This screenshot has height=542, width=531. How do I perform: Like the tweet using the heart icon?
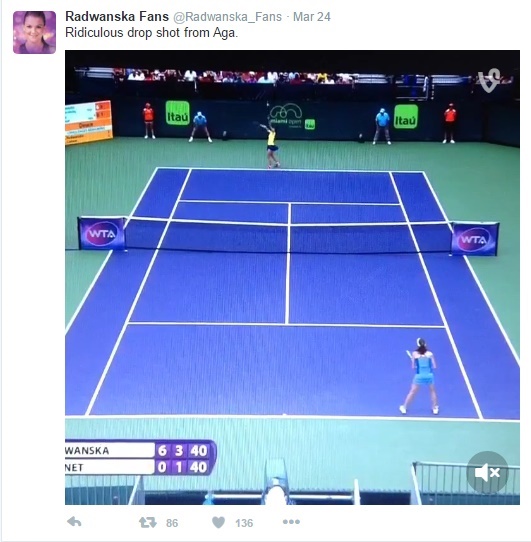pyautogui.click(x=218, y=522)
